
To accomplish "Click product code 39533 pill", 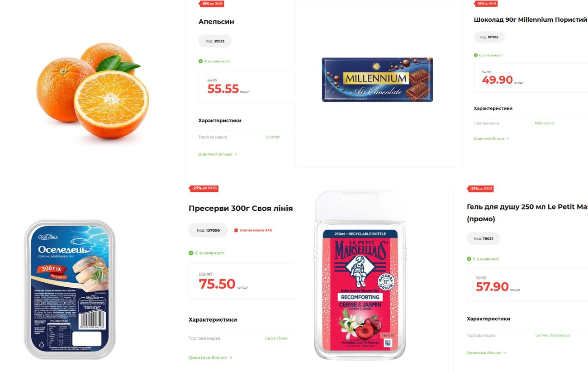I will (215, 41).
